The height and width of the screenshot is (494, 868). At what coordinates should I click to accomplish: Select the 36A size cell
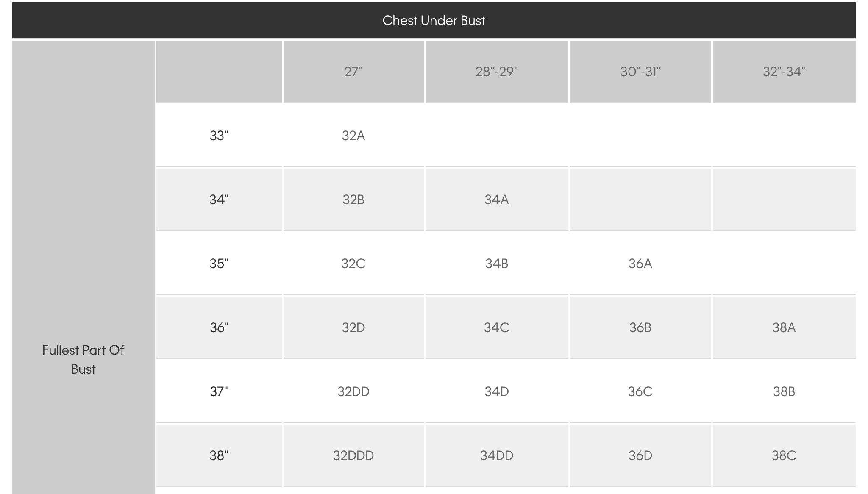(640, 264)
